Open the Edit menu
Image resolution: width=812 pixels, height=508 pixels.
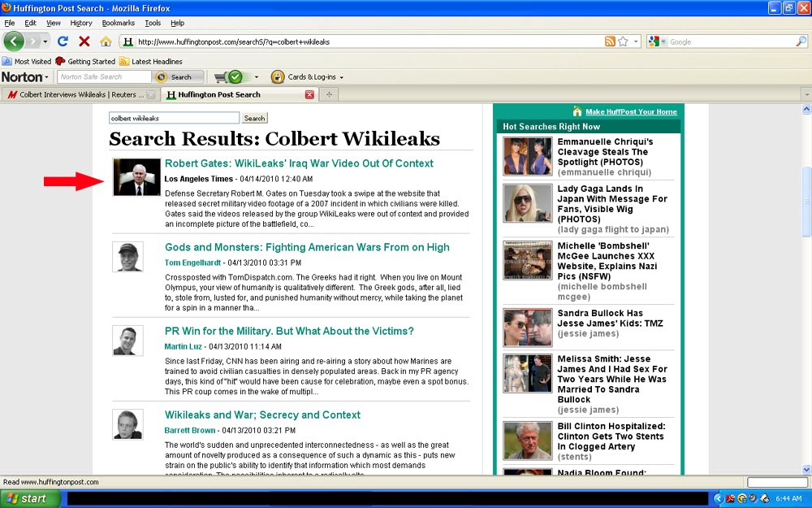tap(31, 23)
